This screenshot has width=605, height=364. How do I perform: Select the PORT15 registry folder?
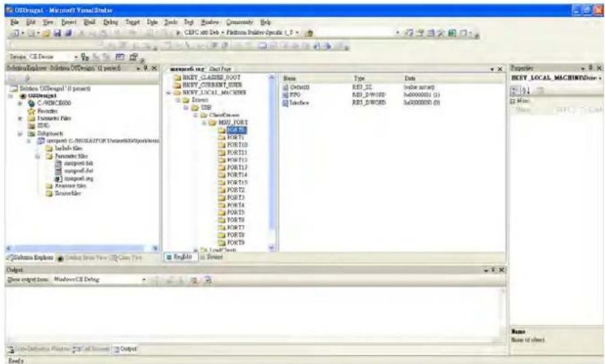237,182
